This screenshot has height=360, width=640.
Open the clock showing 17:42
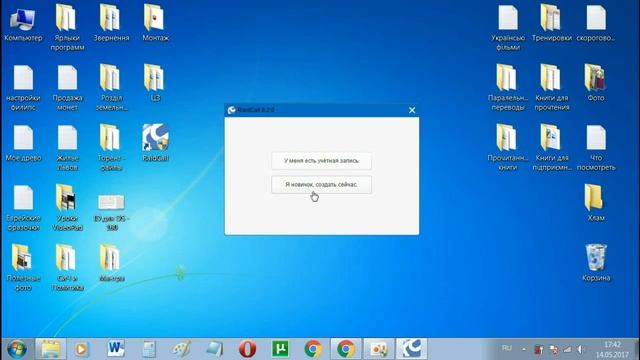(612, 349)
